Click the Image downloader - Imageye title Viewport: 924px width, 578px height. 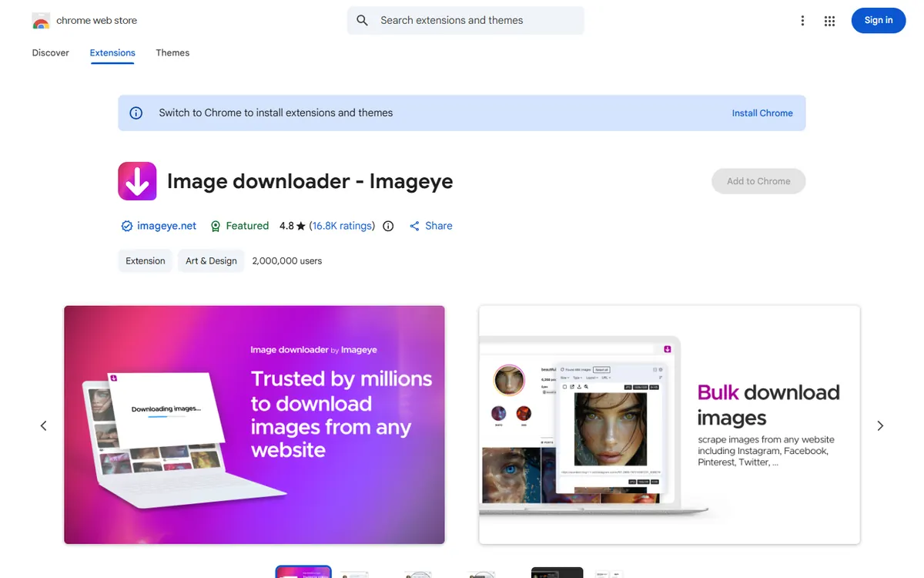(310, 181)
